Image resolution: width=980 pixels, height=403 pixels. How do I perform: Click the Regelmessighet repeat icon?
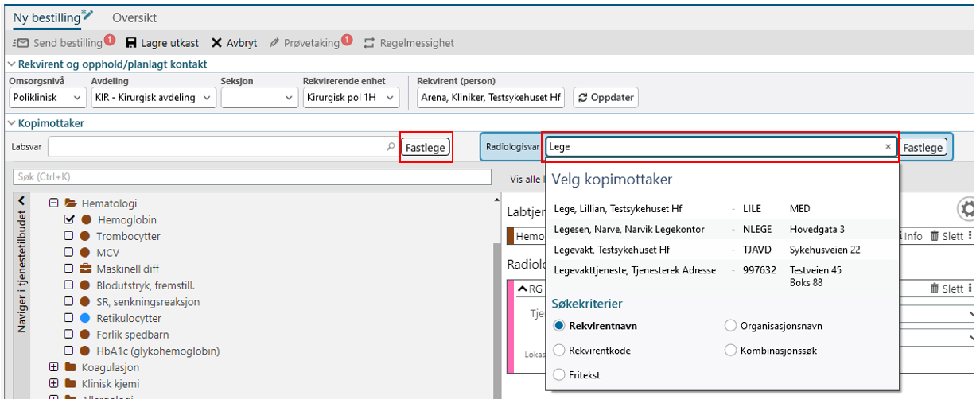point(369,43)
